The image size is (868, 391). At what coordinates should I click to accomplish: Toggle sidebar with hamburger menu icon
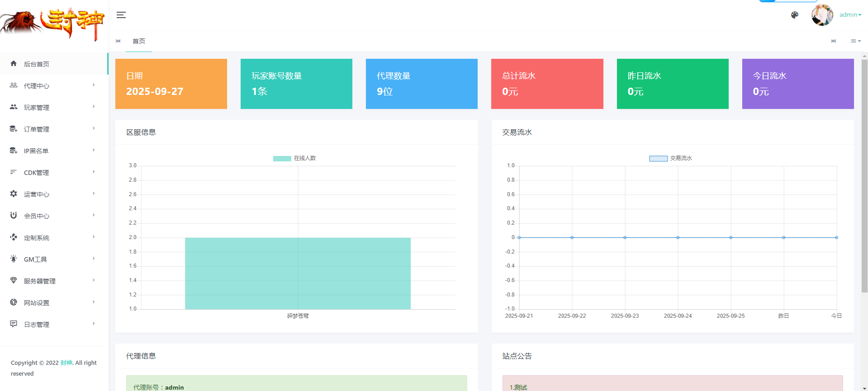click(121, 15)
